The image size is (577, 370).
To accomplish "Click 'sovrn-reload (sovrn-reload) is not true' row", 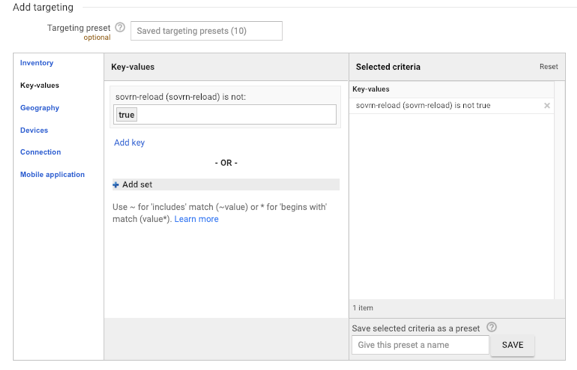I will pos(452,106).
